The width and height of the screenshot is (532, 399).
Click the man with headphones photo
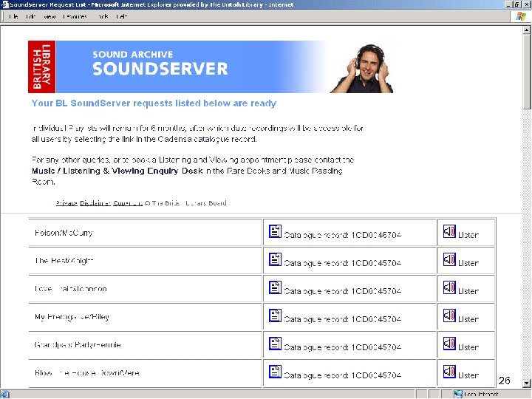tap(361, 68)
